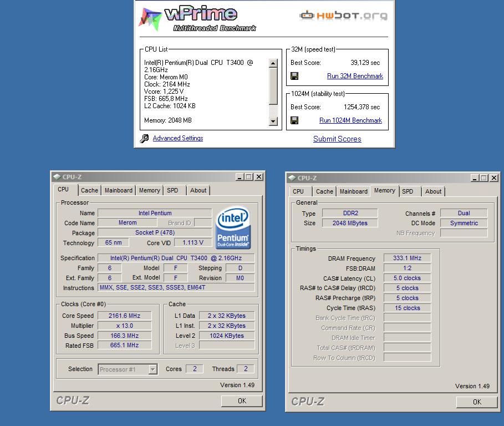Viewport: 504px width, 426px height.
Task: Open the SPD tab in left CPU-Z window
Action: pyautogui.click(x=175, y=190)
